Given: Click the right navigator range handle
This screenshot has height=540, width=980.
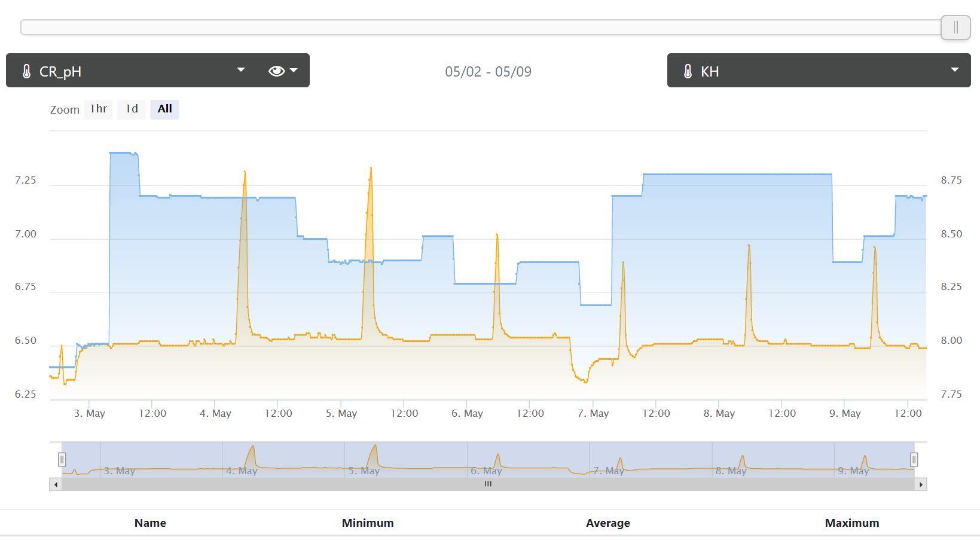Looking at the screenshot, I should tap(914, 459).
